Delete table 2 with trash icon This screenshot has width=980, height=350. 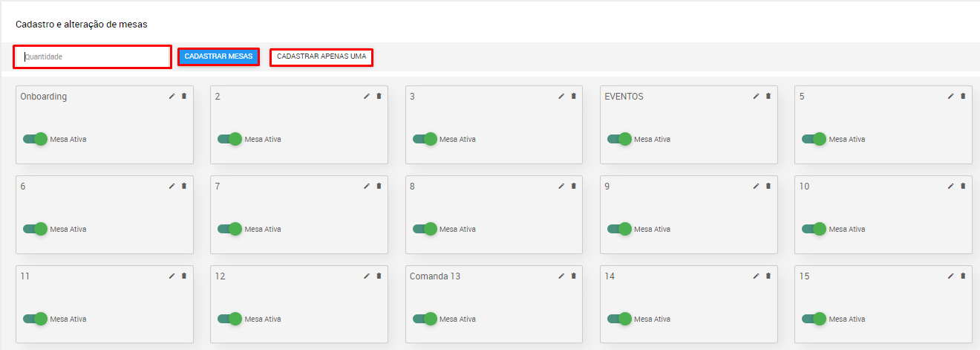coord(379,96)
